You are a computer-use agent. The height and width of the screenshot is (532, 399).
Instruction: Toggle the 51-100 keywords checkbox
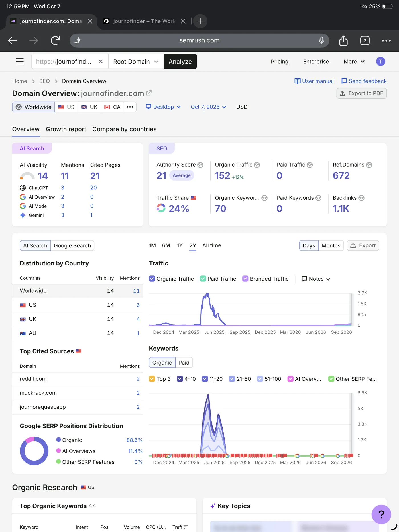[x=260, y=379]
